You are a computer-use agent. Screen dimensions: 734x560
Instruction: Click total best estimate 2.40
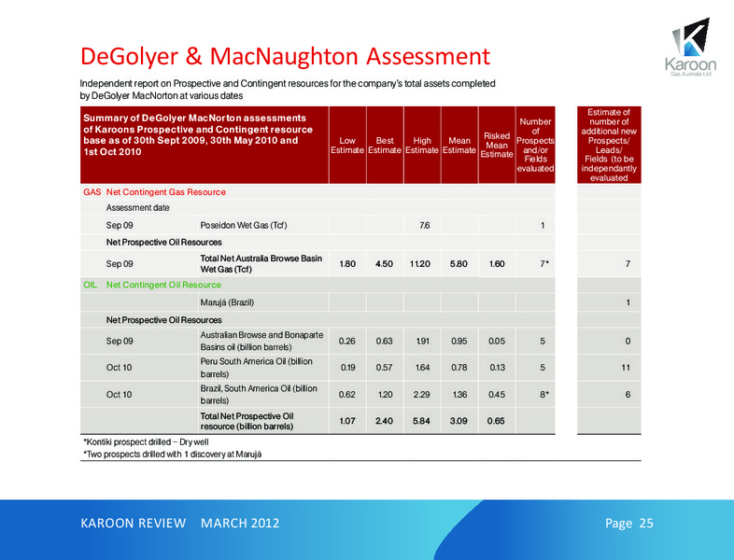(x=384, y=421)
